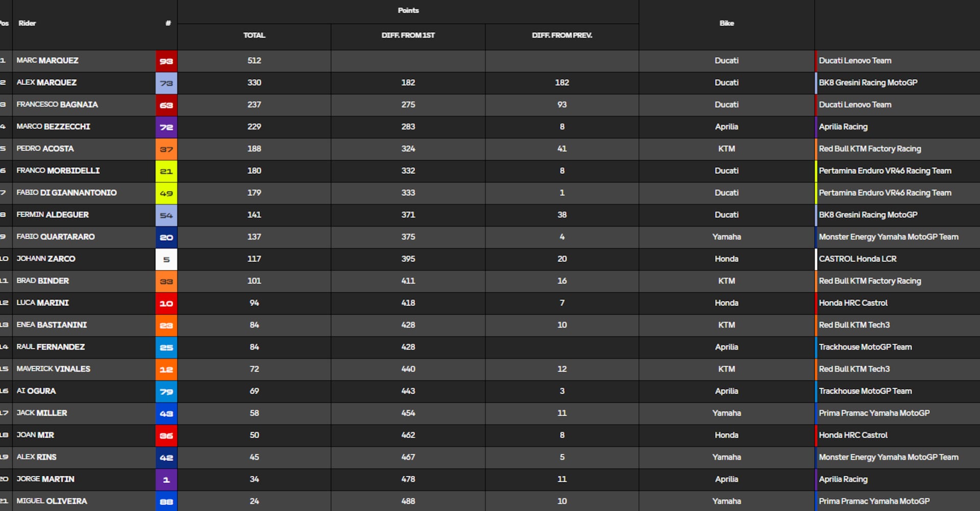
Task: Select Jorge Martin's purple number 1 badge
Action: click(x=166, y=479)
